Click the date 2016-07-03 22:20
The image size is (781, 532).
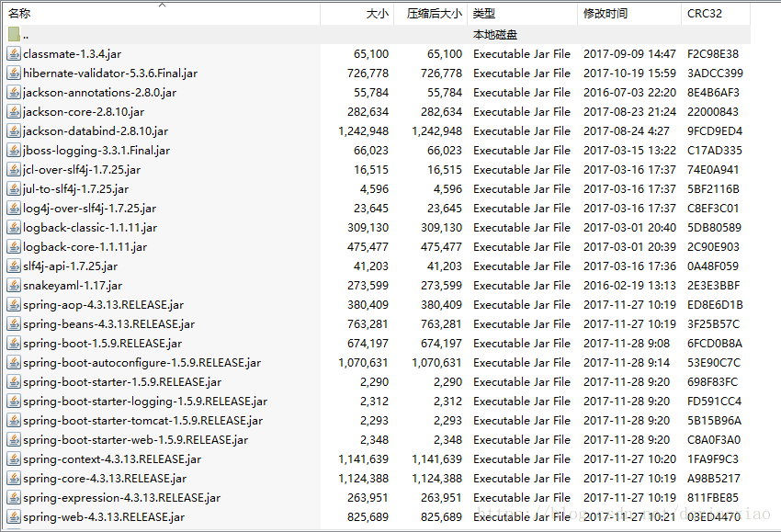tap(629, 93)
